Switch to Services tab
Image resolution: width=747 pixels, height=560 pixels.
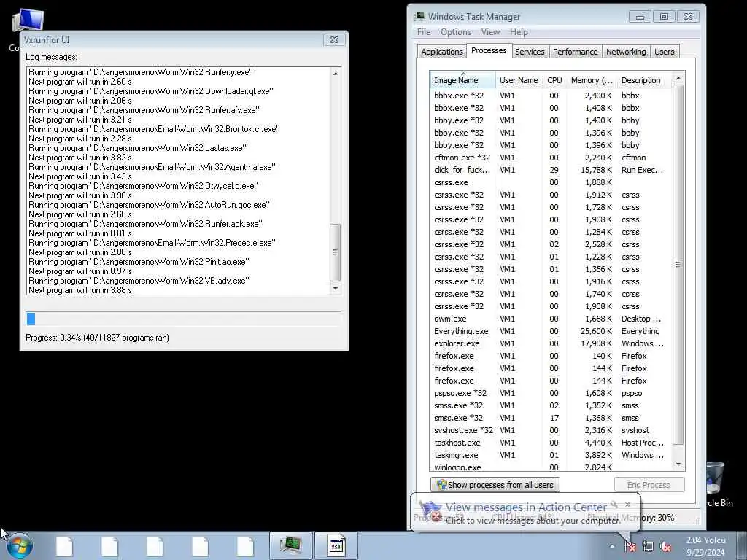click(x=530, y=52)
